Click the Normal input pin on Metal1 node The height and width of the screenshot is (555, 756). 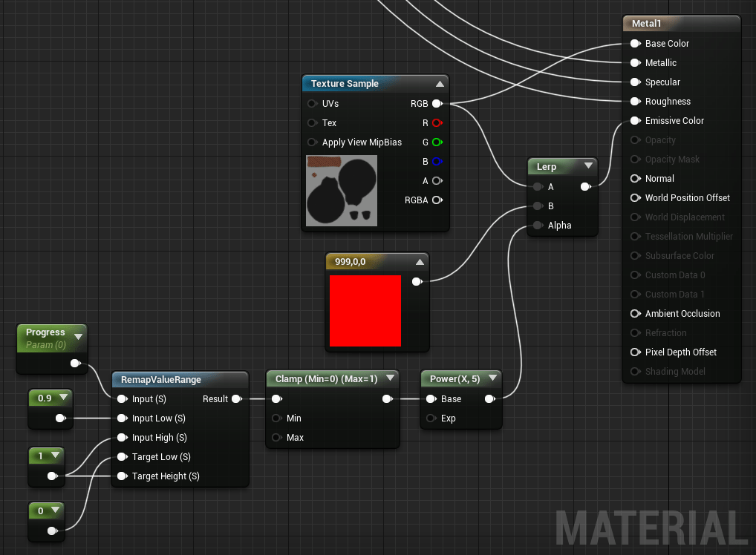coord(635,179)
